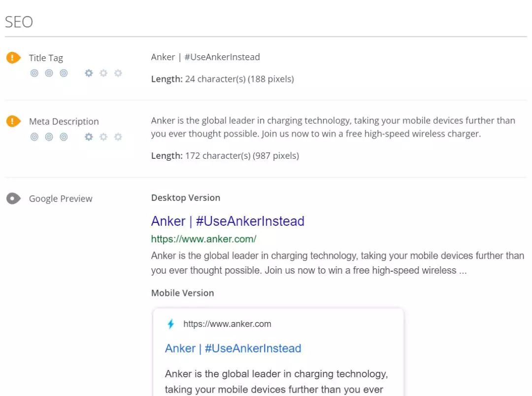Click the orange warning icon beside Title Tag

13,58
